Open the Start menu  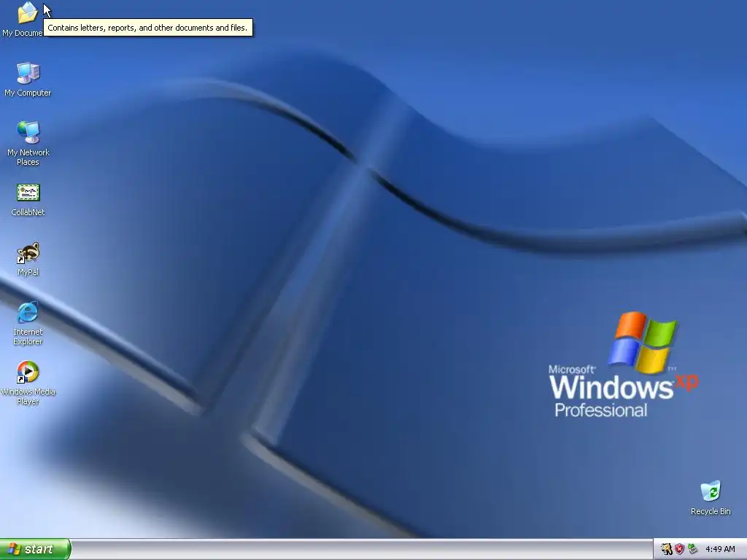tap(35, 549)
